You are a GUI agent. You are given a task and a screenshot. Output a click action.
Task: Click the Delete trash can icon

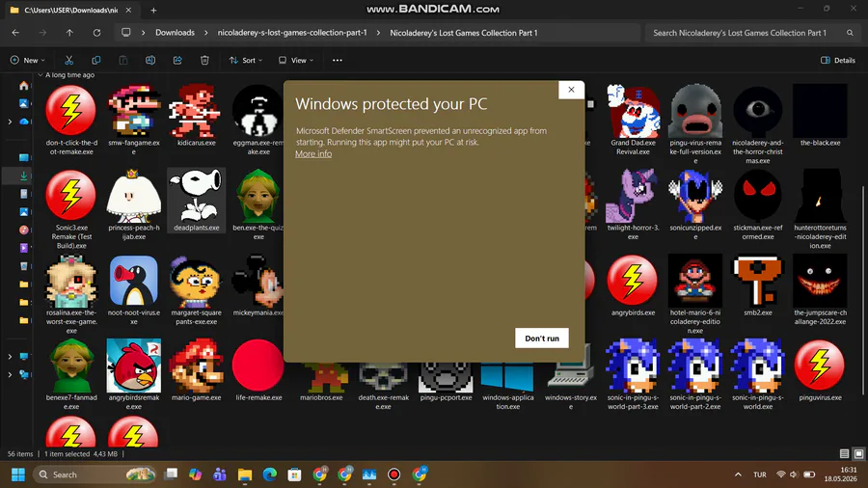click(204, 61)
